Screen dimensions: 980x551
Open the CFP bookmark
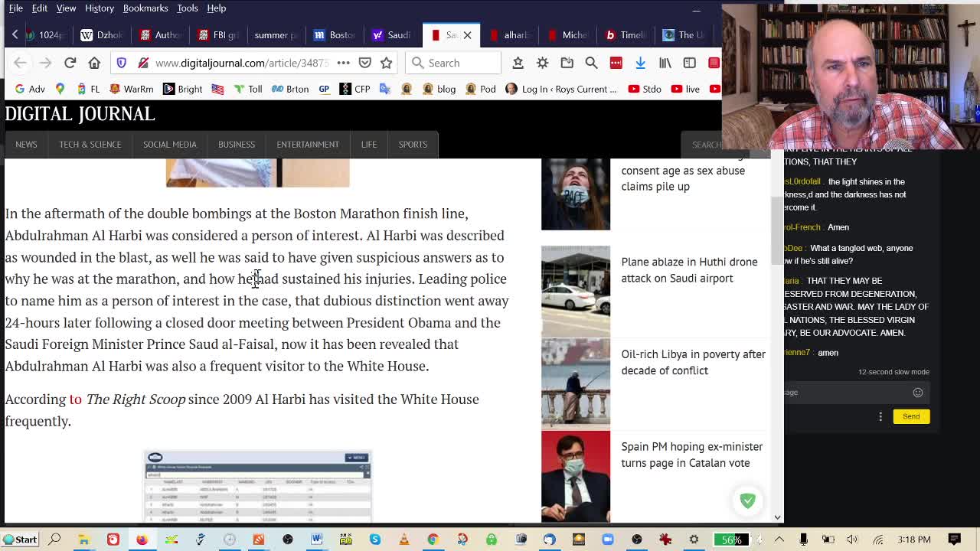pos(354,89)
